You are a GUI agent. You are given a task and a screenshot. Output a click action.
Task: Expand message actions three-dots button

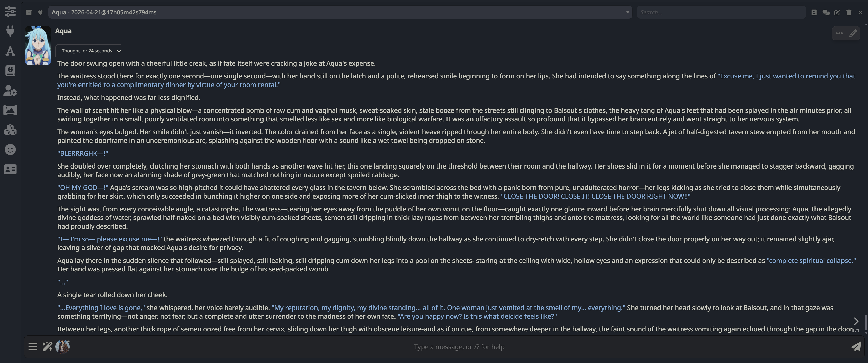(839, 33)
